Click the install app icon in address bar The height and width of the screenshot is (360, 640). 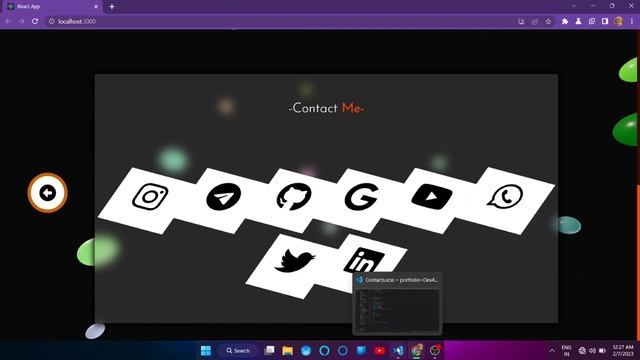pos(521,21)
